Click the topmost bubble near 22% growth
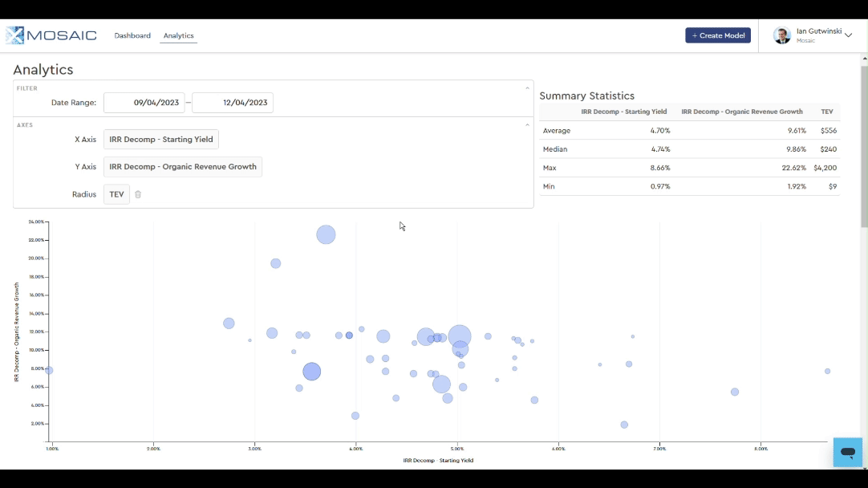This screenshot has width=868, height=488. (326, 234)
